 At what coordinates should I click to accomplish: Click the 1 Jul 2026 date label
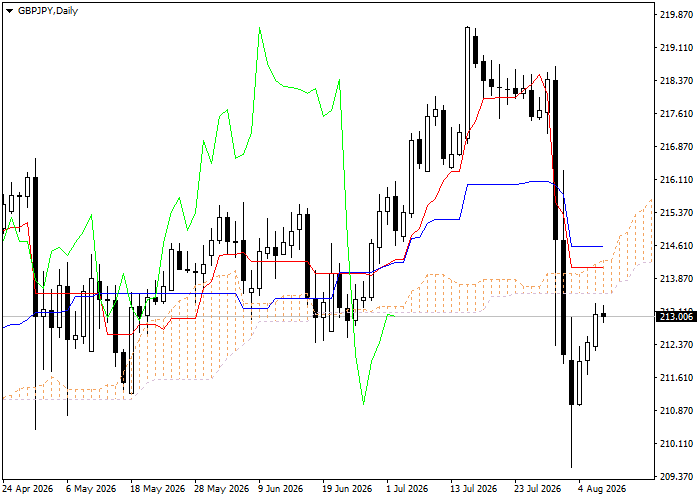click(407, 489)
